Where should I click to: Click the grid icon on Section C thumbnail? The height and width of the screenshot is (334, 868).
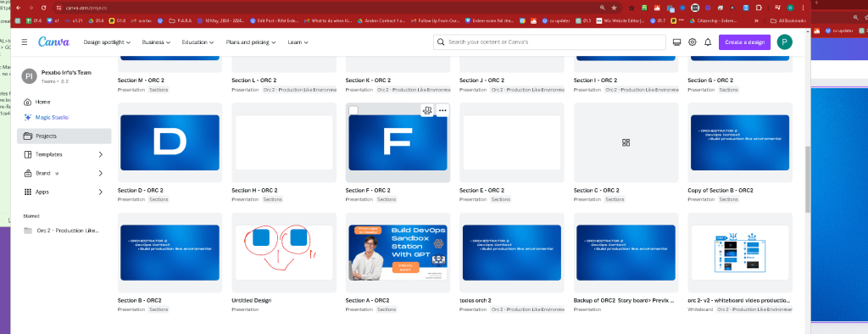tap(626, 143)
